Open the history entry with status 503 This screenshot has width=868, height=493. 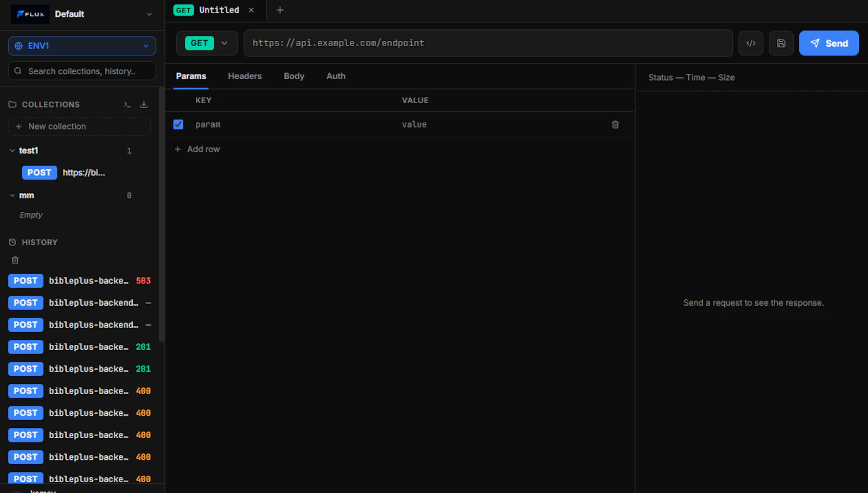80,281
